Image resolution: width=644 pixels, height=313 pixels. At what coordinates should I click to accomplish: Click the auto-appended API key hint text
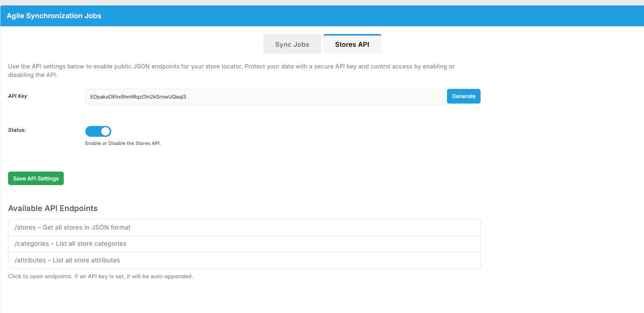[100, 276]
